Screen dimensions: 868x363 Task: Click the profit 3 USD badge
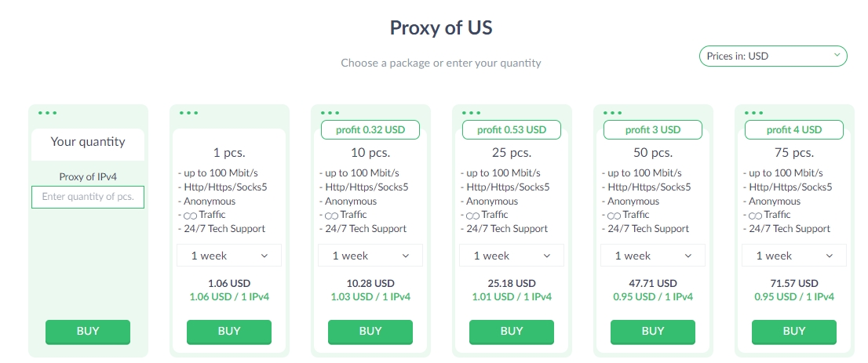653,130
